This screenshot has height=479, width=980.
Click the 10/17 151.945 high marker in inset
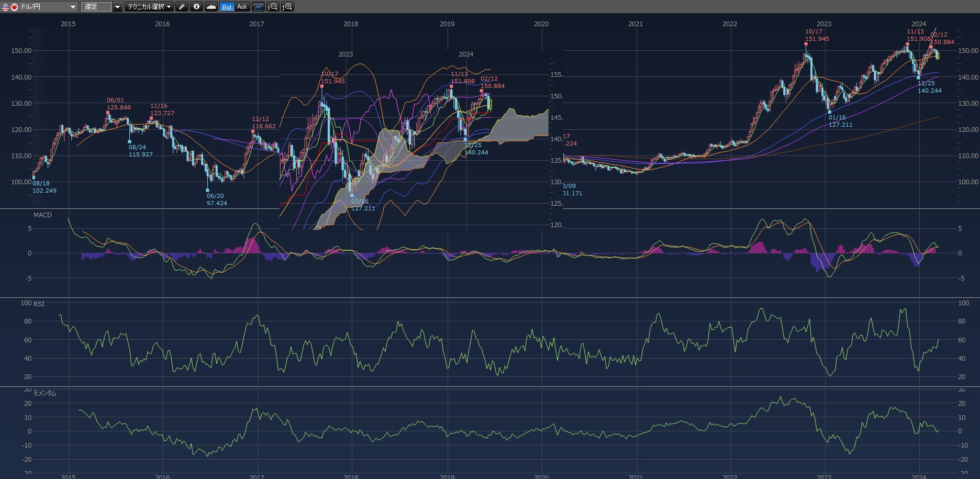[332, 78]
